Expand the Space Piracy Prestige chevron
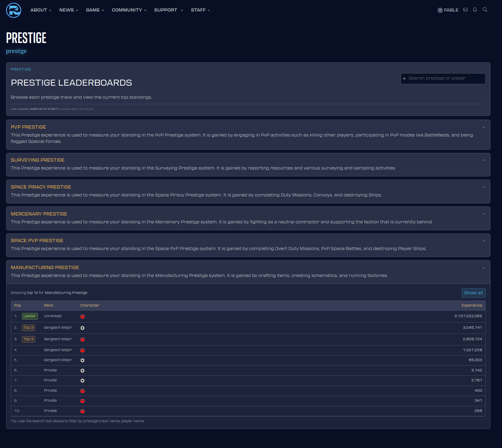502x448 pixels. [x=484, y=187]
